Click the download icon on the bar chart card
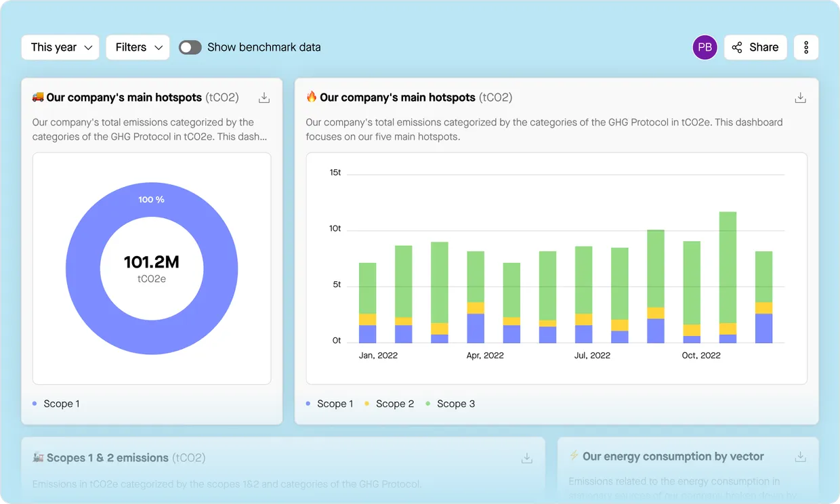Image resolution: width=840 pixels, height=504 pixels. pyautogui.click(x=800, y=97)
